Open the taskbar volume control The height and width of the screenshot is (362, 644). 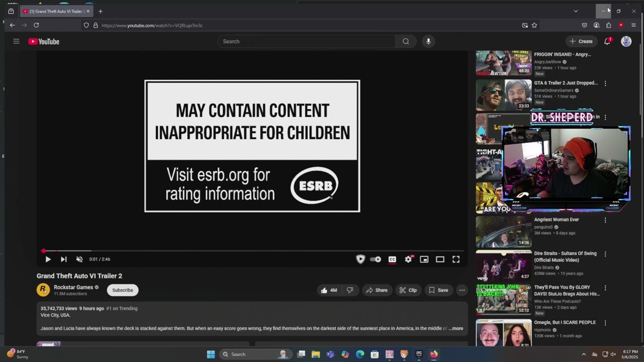[x=613, y=354]
